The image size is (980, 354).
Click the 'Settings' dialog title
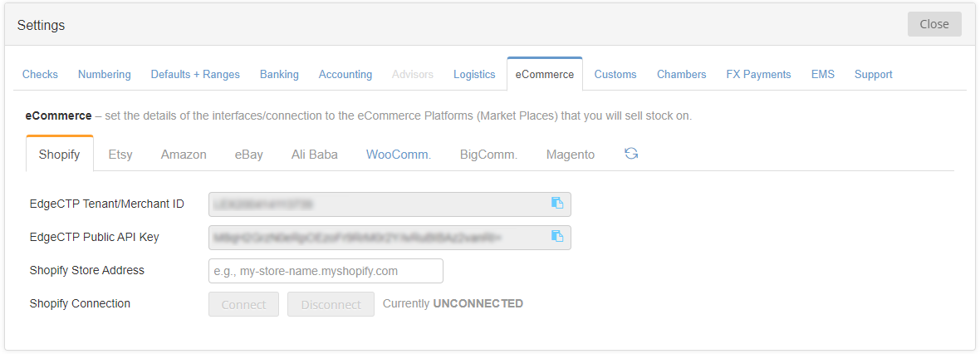(x=42, y=25)
